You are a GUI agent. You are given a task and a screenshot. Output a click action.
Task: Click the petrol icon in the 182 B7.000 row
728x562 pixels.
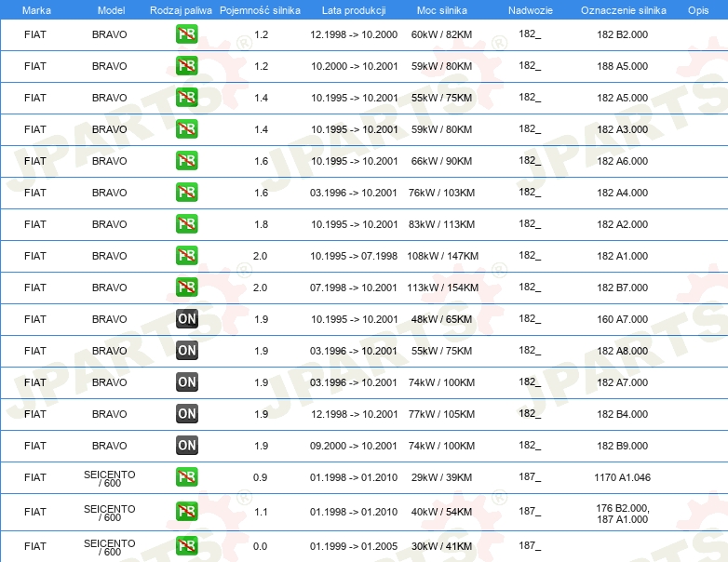[x=186, y=287]
